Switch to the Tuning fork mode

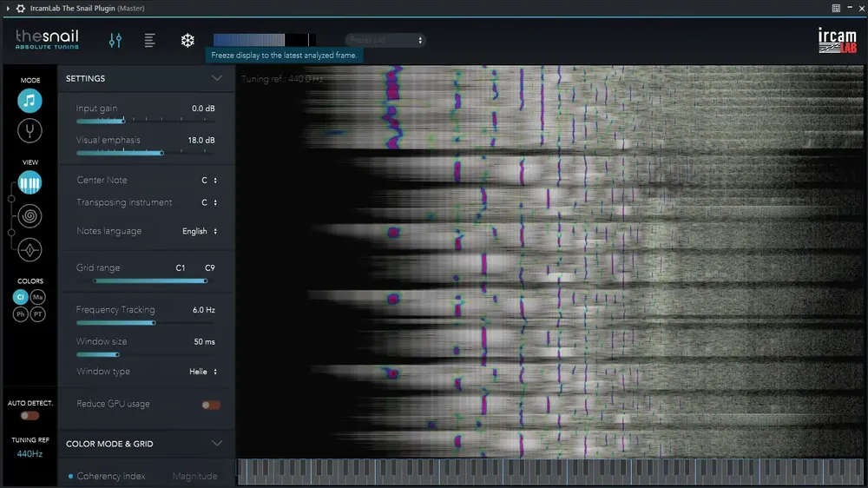pos(30,131)
